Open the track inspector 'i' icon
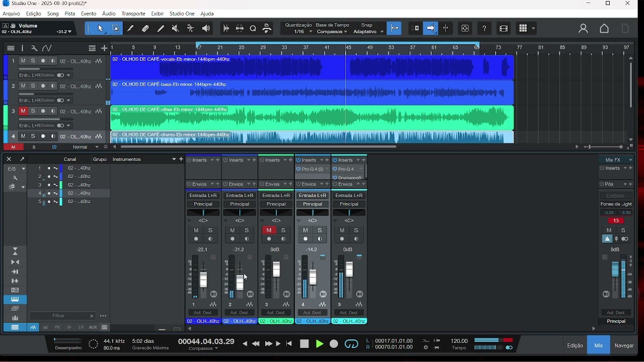 [x=23, y=48]
